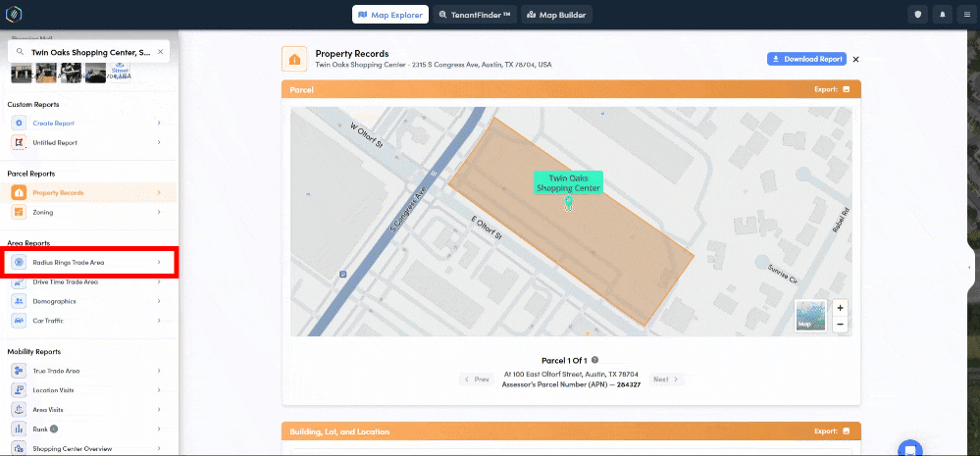980x456 pixels.
Task: Switch the map layer thumbnail
Action: coord(810,316)
